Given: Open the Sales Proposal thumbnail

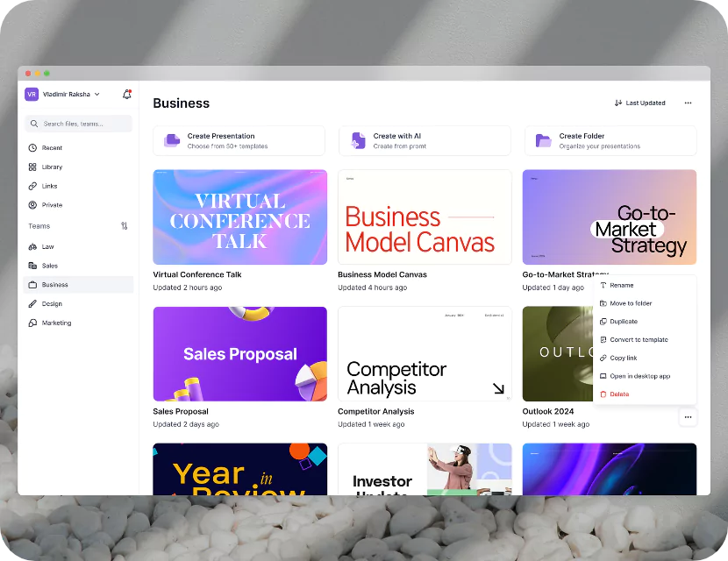Looking at the screenshot, I should [239, 354].
